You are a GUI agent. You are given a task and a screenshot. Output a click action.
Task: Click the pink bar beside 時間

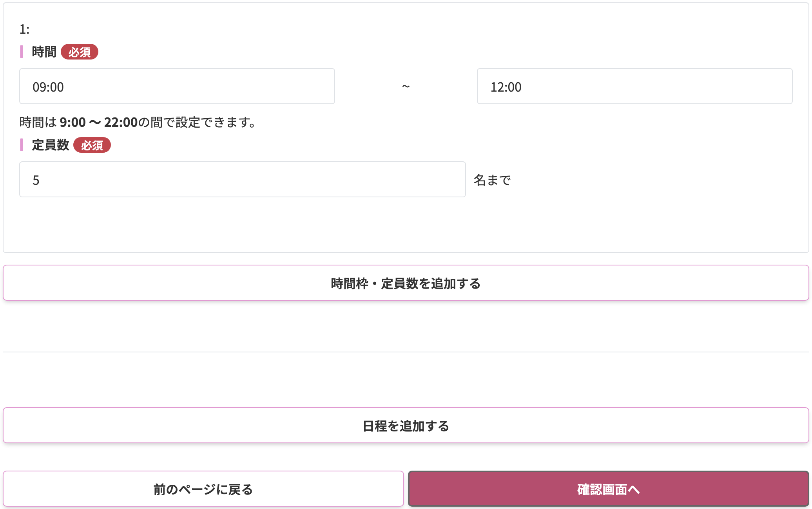22,51
